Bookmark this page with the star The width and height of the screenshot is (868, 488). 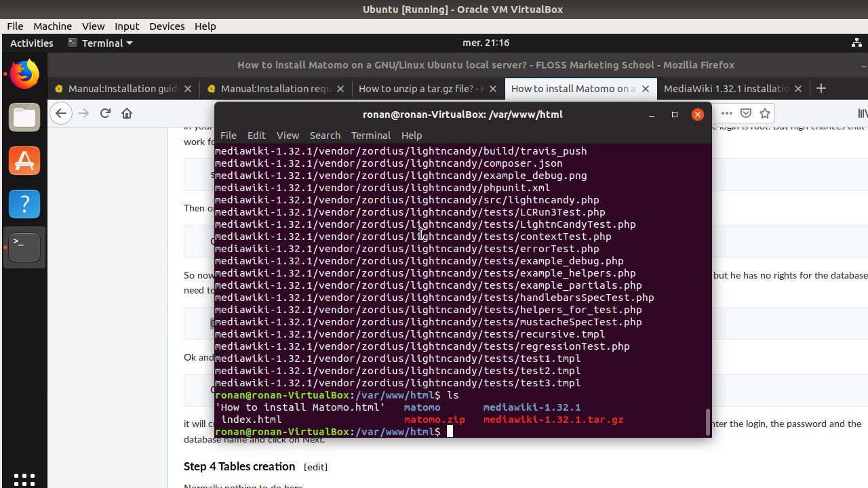click(x=765, y=113)
